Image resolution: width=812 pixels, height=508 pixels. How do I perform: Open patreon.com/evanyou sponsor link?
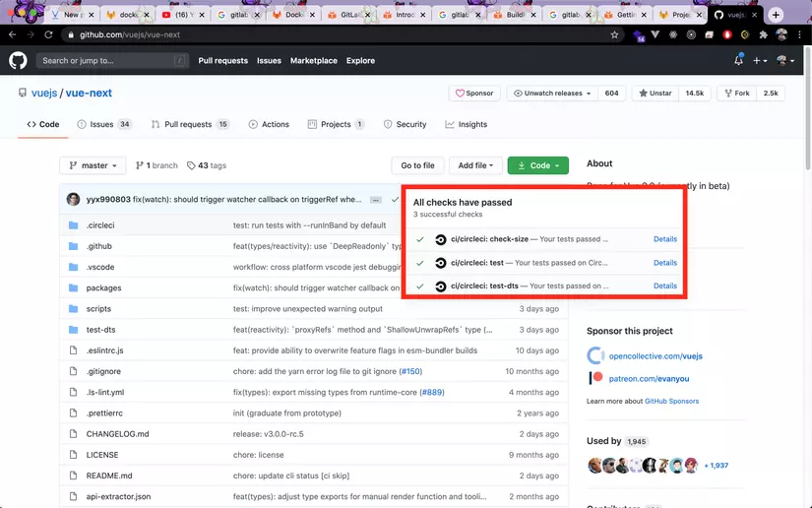pyautogui.click(x=649, y=379)
